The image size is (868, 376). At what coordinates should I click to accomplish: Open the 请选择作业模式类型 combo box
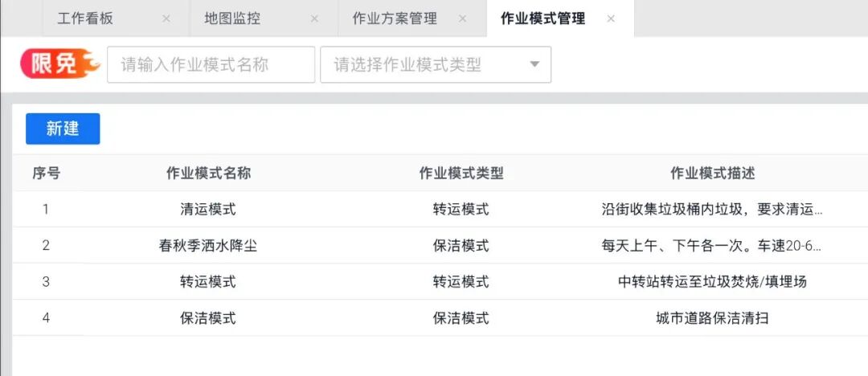point(426,65)
